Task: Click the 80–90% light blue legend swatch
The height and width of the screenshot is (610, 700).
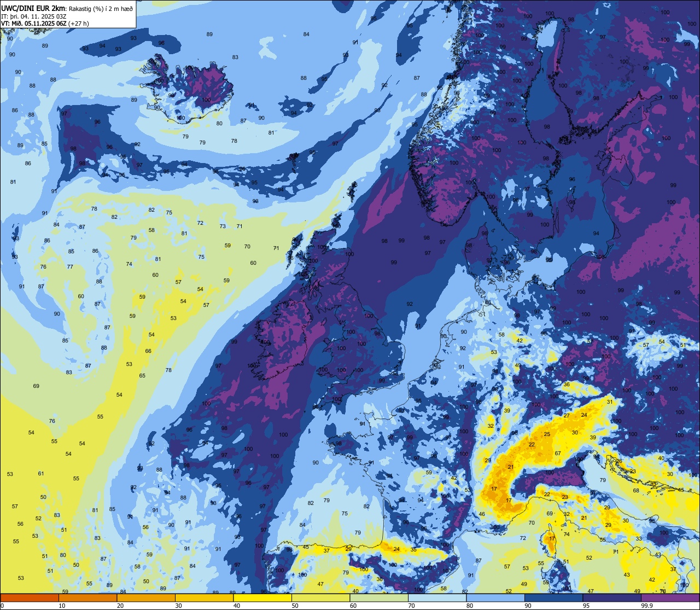Action: click(x=495, y=597)
